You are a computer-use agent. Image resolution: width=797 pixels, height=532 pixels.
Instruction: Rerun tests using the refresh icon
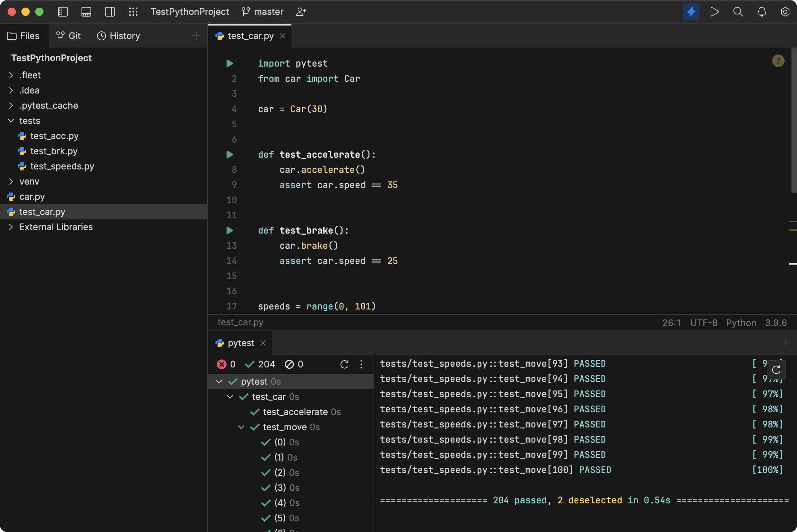(344, 364)
